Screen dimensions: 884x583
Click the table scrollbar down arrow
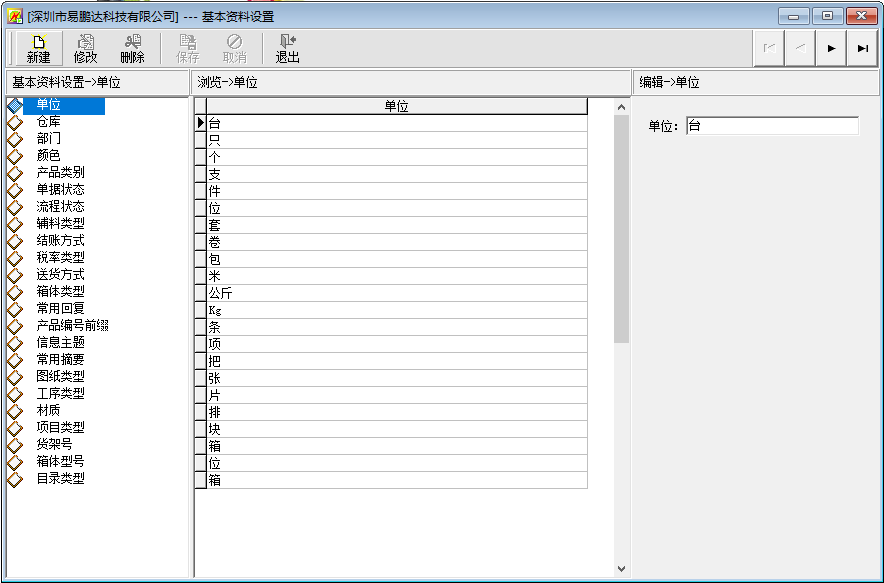[621, 568]
